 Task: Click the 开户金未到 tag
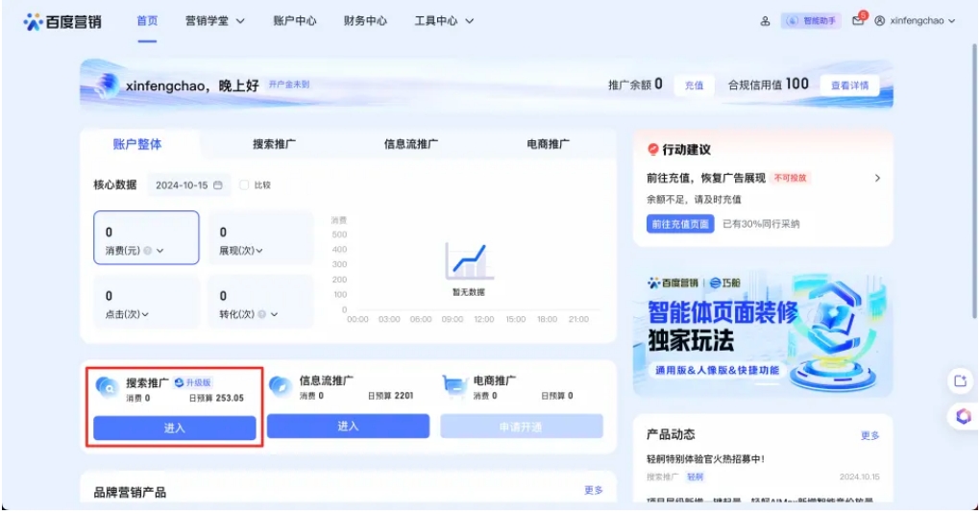289,84
